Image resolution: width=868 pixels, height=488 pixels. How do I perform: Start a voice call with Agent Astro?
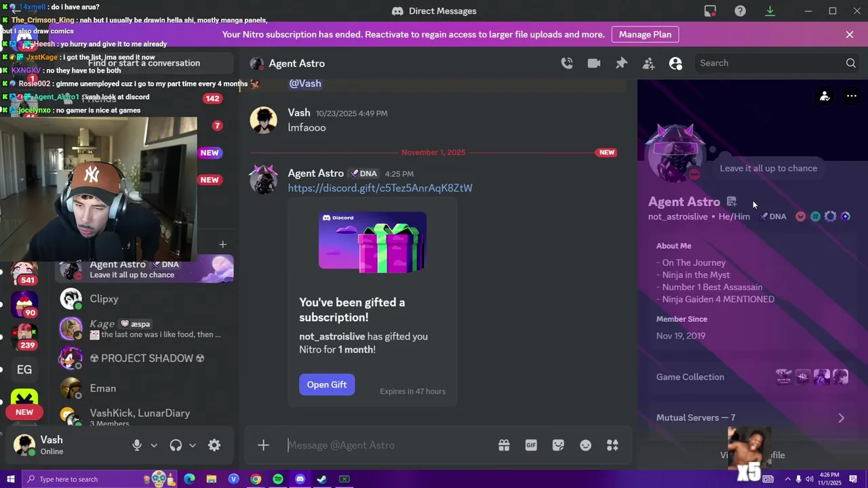(567, 63)
